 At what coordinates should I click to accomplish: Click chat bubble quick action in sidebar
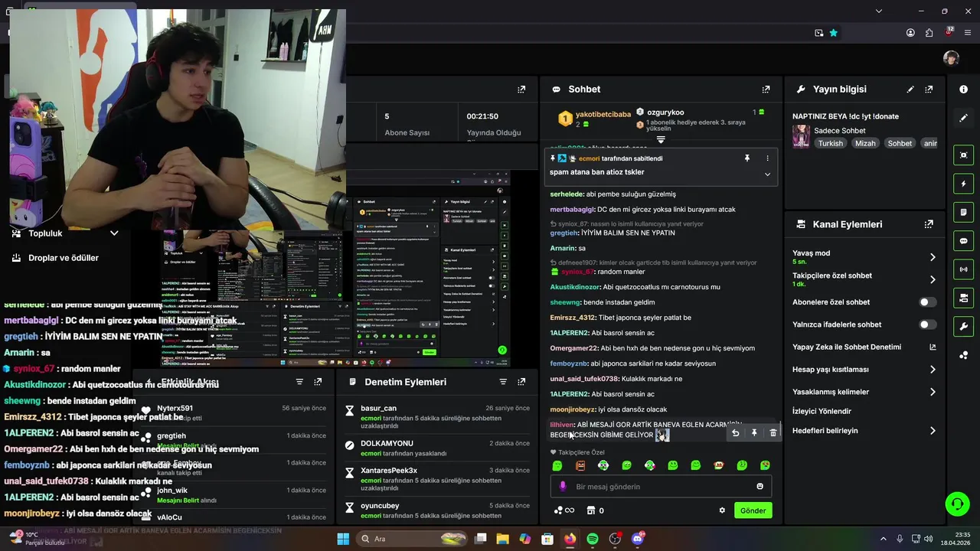(x=963, y=240)
